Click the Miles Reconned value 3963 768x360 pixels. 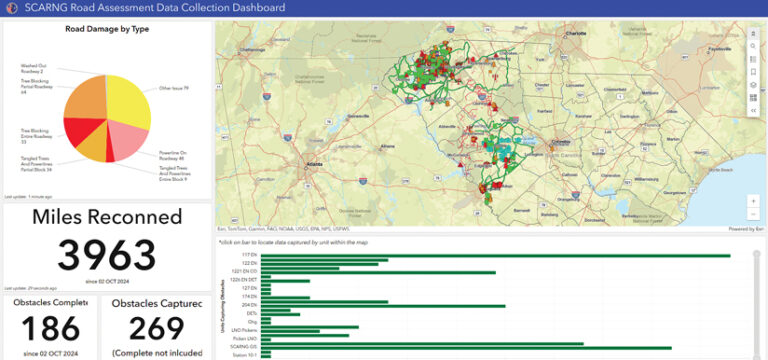(x=107, y=256)
